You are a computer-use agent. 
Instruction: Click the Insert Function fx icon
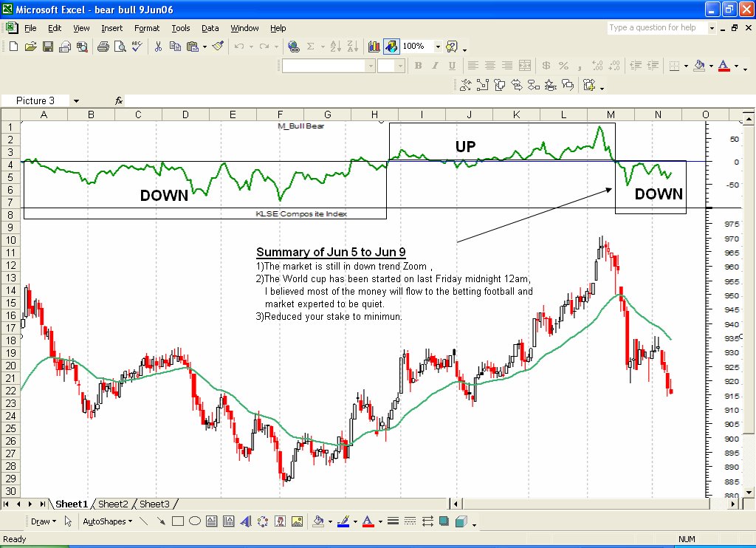(119, 100)
